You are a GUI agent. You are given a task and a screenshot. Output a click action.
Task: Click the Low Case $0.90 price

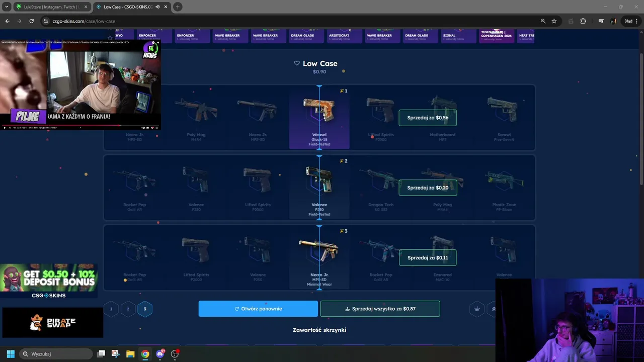tap(319, 72)
